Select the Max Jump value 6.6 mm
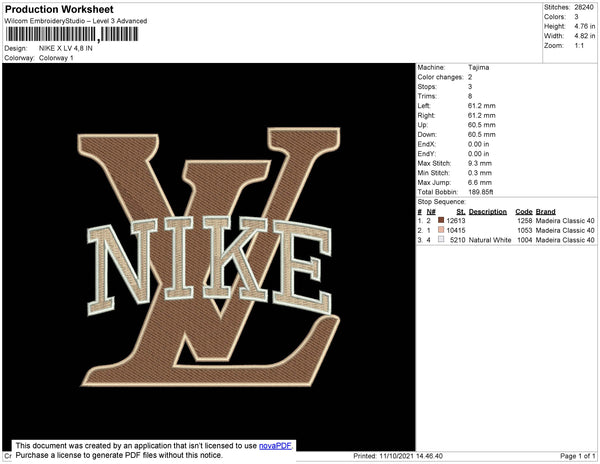This screenshot has height=464, width=600. coord(479,182)
